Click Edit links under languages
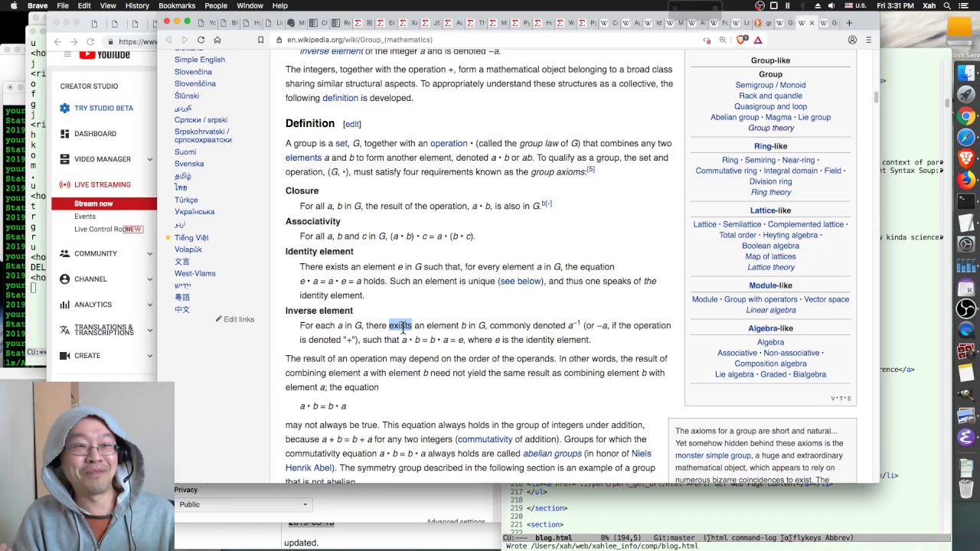 click(239, 319)
